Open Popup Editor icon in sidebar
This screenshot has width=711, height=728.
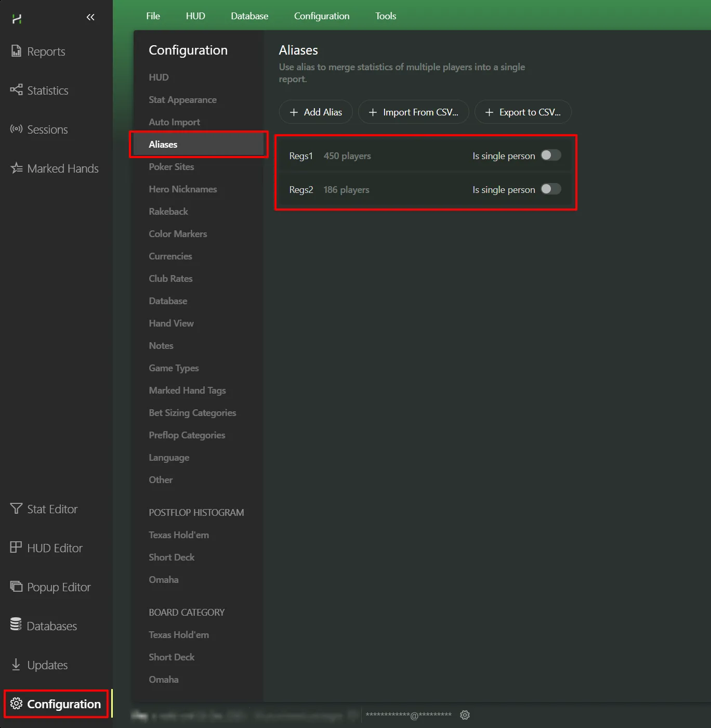[16, 587]
